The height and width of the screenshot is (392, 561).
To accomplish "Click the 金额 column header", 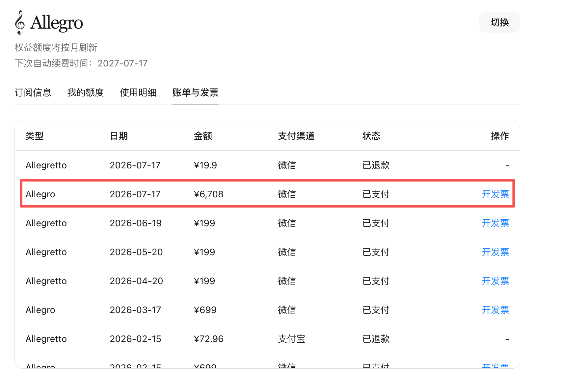I will click(203, 136).
